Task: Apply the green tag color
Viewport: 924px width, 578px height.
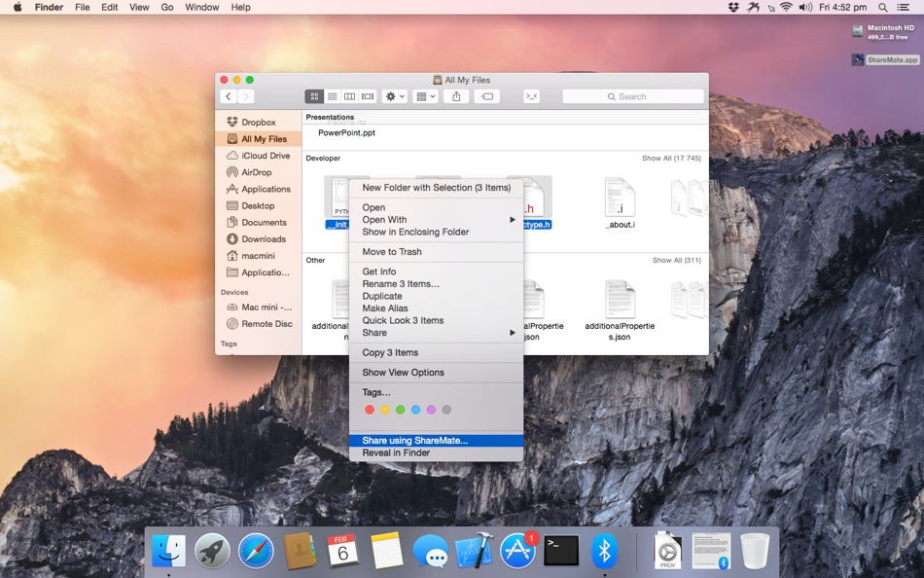Action: tap(400, 410)
